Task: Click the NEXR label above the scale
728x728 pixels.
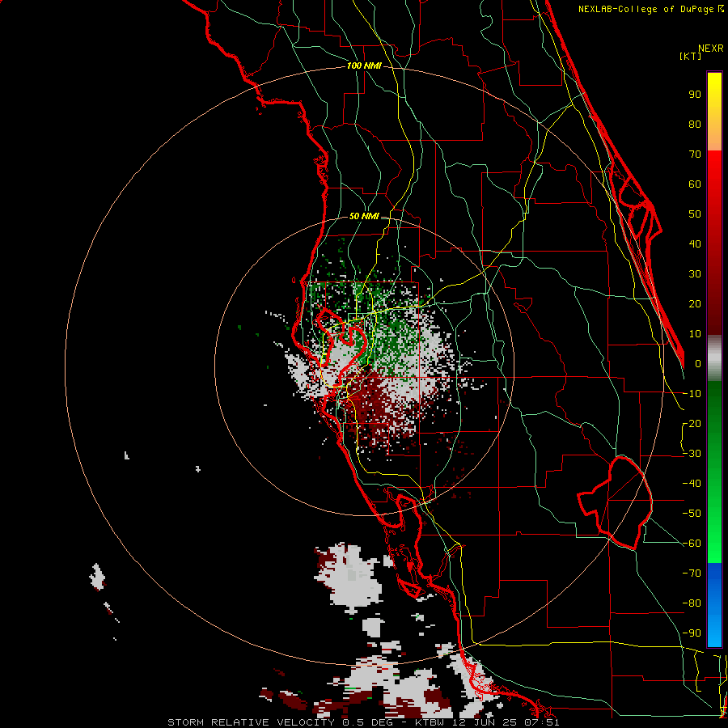Action: pos(711,49)
